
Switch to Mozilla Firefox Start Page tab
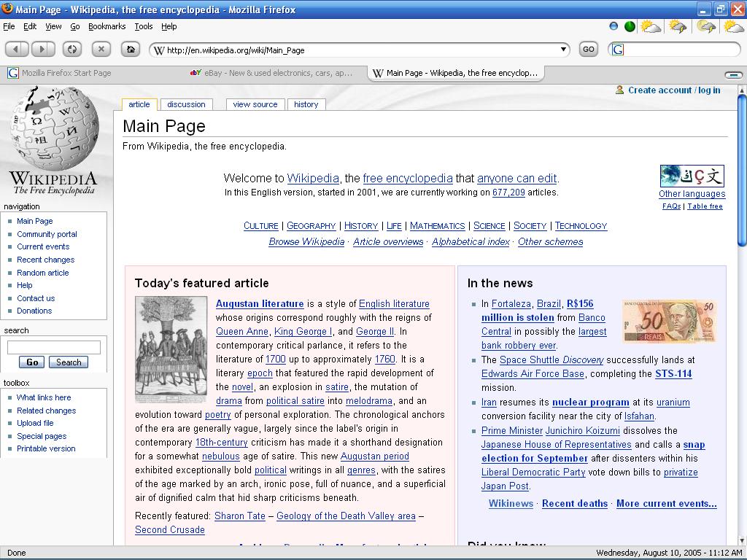(93, 73)
